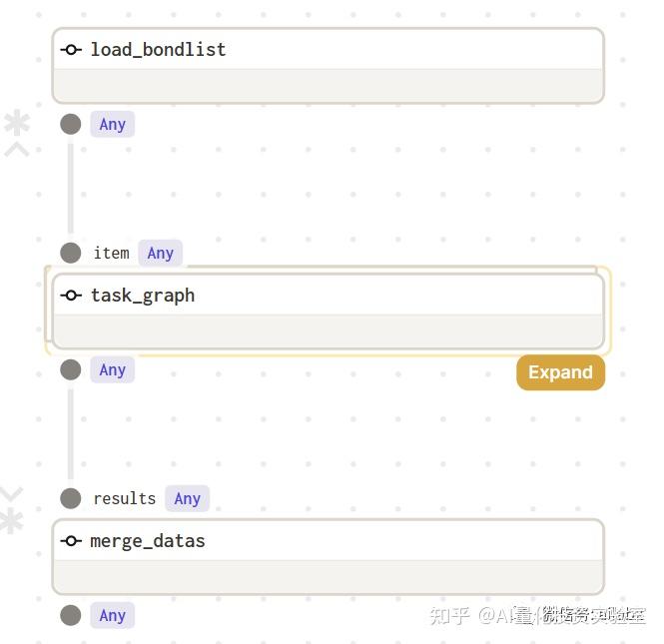
Task: Click the down chevron beside the results port
Action: tap(11, 494)
